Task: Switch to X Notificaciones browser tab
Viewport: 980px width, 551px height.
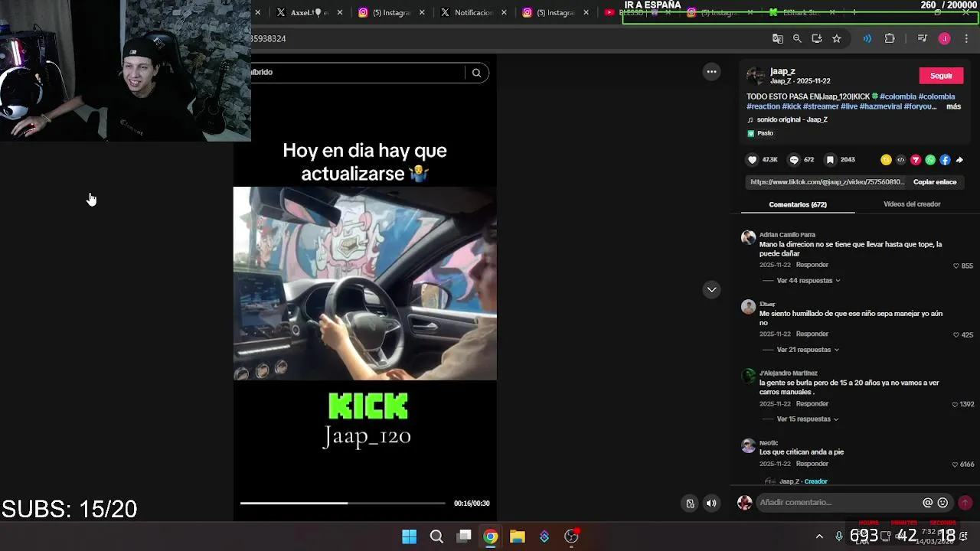Action: tap(473, 12)
